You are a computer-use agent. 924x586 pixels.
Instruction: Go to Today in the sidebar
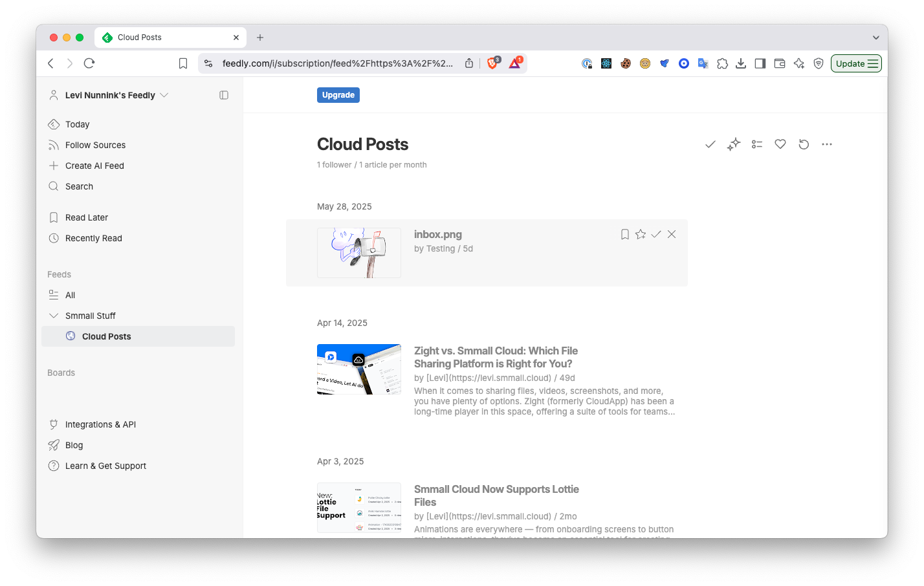[x=77, y=124]
